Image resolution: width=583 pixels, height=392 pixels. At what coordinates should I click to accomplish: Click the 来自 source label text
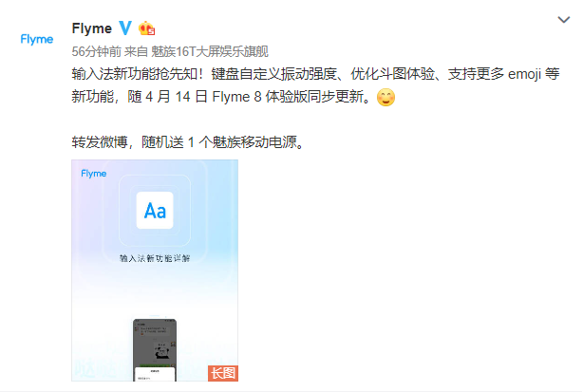tap(136, 51)
